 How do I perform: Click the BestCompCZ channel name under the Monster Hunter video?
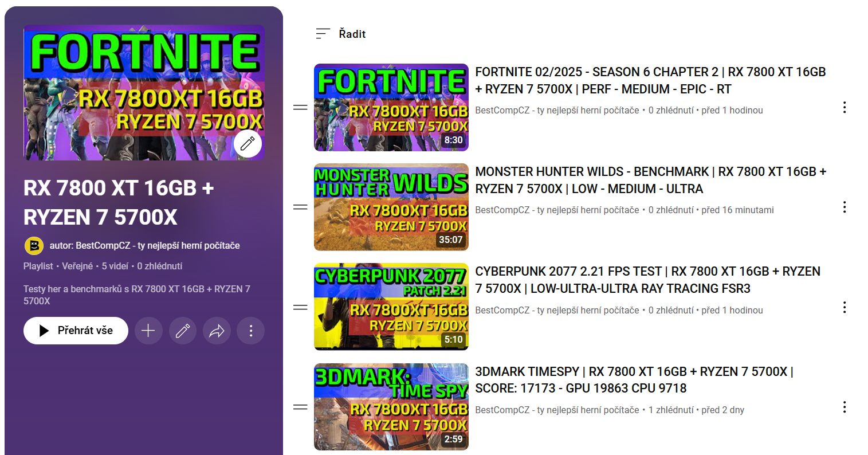point(557,210)
